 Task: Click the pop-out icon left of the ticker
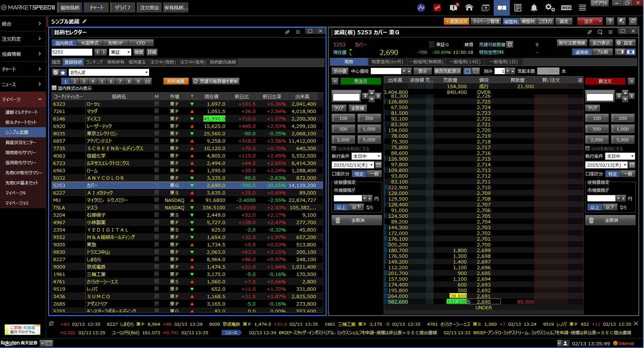coord(51,323)
